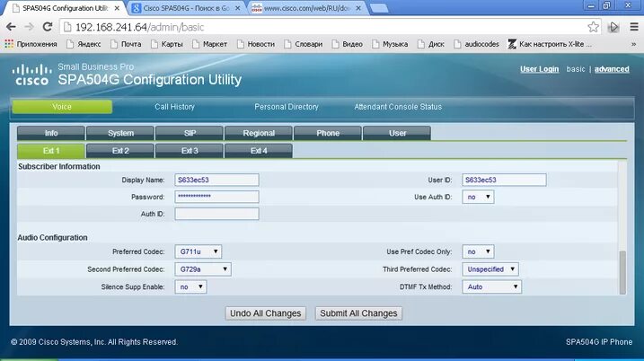Switch to the www.cisco.com browser tab
Image resolution: width=644 pixels, height=361 pixels.
click(307, 8)
